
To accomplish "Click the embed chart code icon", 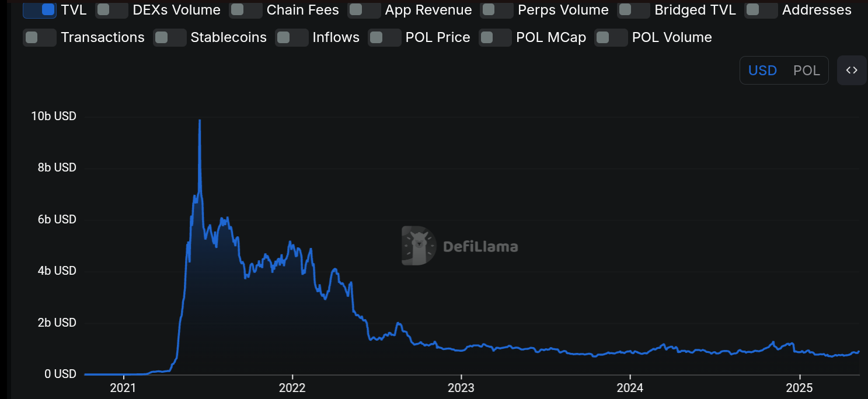I will [852, 70].
